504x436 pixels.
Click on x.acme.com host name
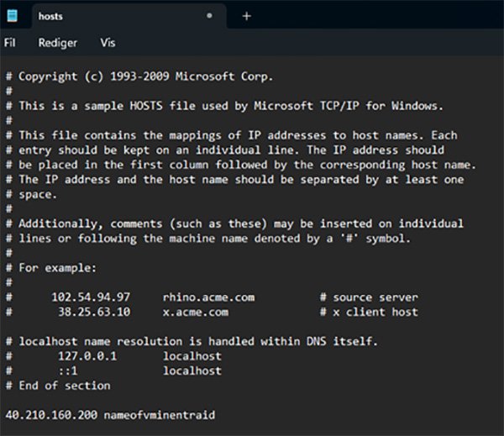pos(195,312)
